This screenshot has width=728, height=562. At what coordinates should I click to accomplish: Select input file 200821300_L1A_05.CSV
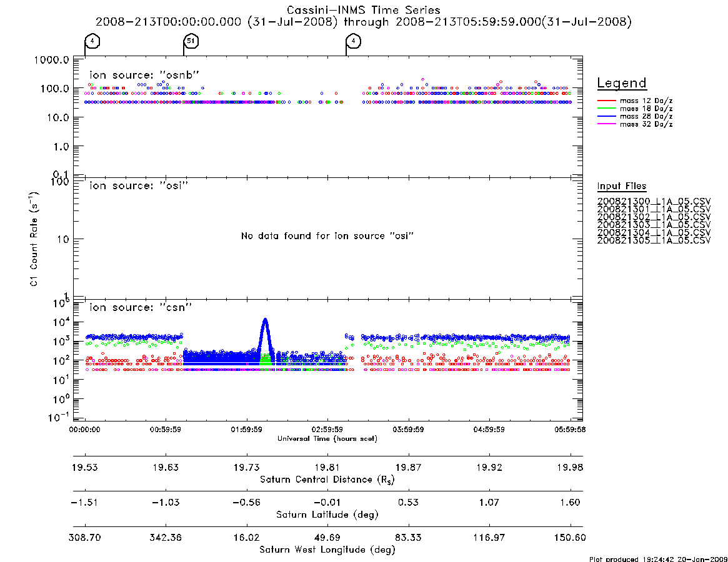coord(654,202)
